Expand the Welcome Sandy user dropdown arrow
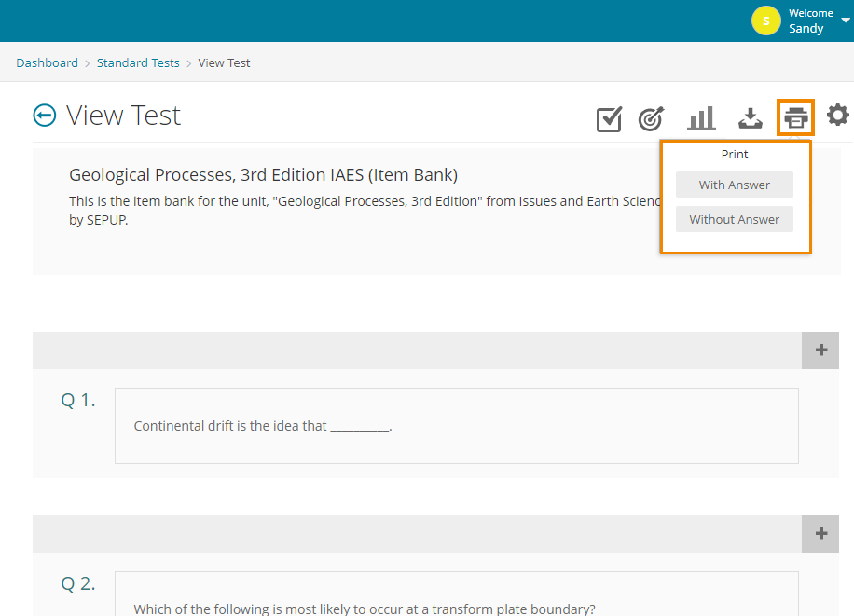The width and height of the screenshot is (854, 616). (x=846, y=21)
